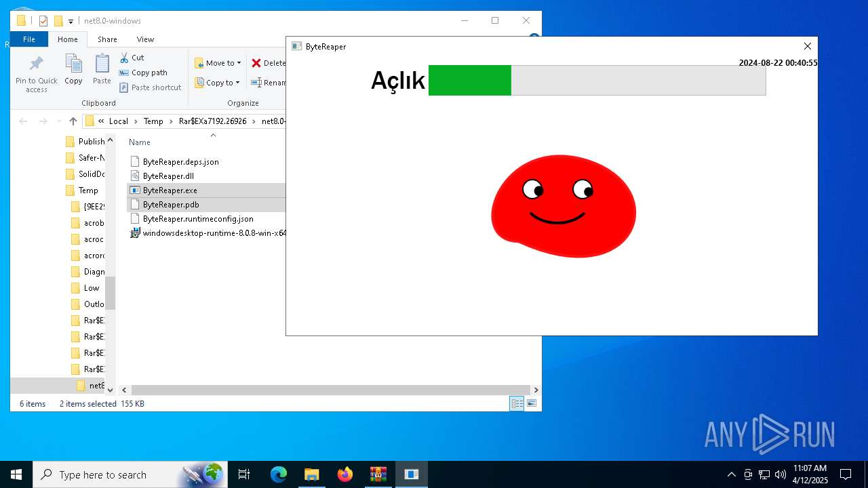Sort files by the Name column
Viewport: 868px width, 488px height.
140,142
